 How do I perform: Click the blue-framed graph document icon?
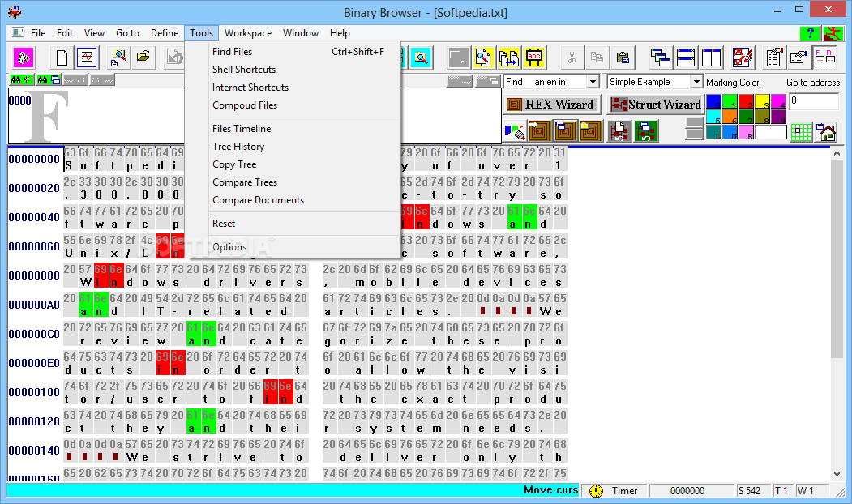click(x=87, y=57)
